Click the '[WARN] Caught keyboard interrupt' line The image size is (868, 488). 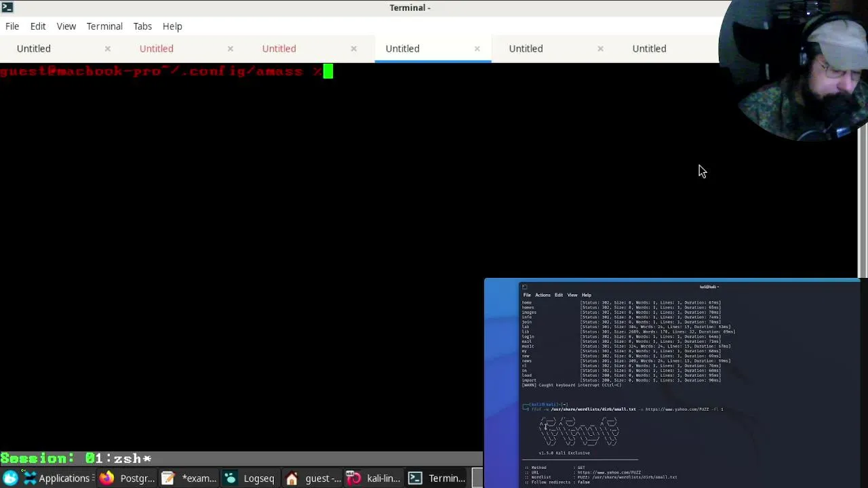point(572,385)
